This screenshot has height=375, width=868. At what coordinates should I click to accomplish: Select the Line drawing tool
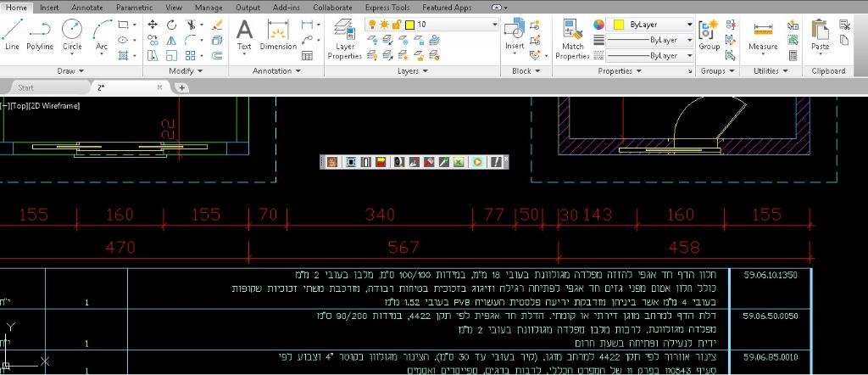12,35
